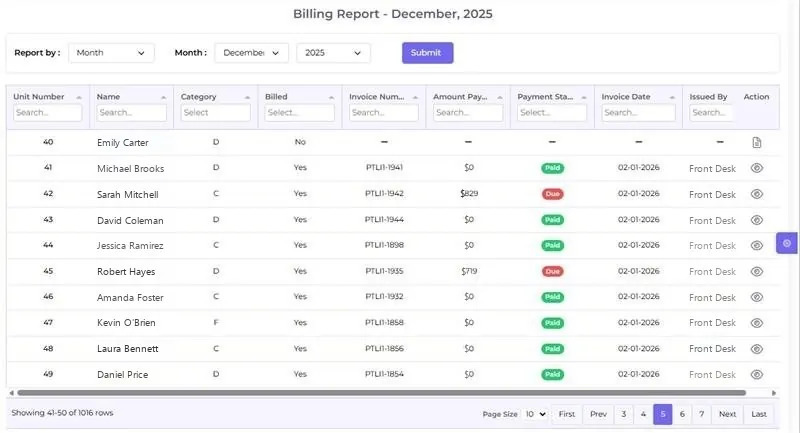Click Invoice Date search field
This screenshot has height=433, width=800.
(638, 113)
